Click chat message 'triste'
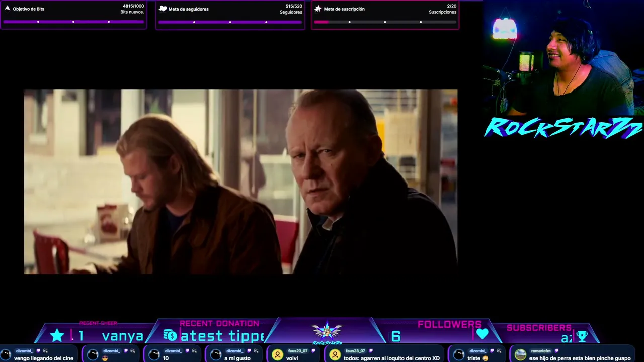 tap(474, 358)
